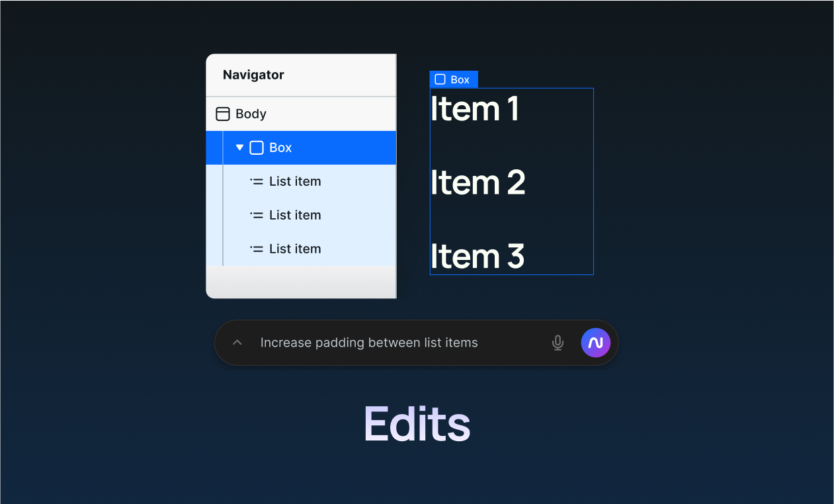Select Item 1 text on canvas
The image size is (834, 504).
click(x=474, y=108)
